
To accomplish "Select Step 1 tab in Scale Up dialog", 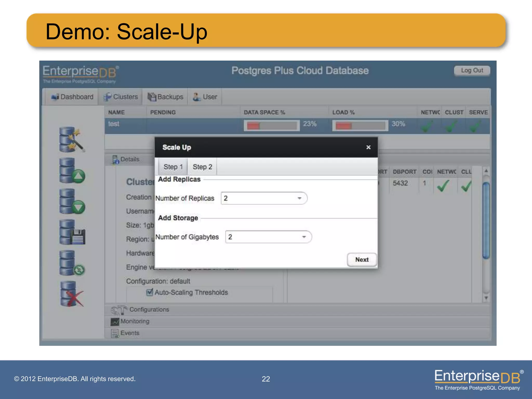I will 173,167.
